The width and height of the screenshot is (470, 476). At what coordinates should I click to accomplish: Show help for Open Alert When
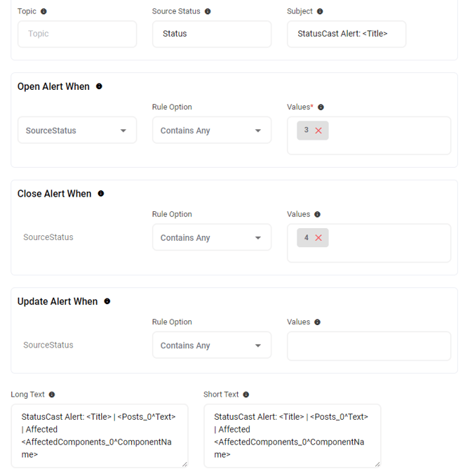click(99, 86)
